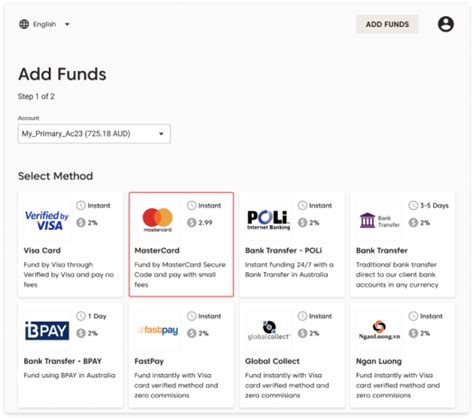Choose the fastpay logo
The width and height of the screenshot is (474, 419).
pos(158,330)
